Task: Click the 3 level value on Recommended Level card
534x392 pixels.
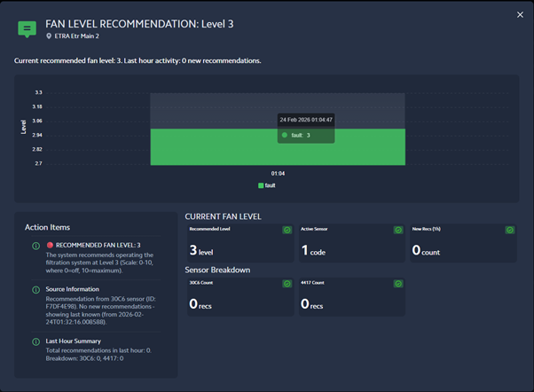Action: (201, 250)
